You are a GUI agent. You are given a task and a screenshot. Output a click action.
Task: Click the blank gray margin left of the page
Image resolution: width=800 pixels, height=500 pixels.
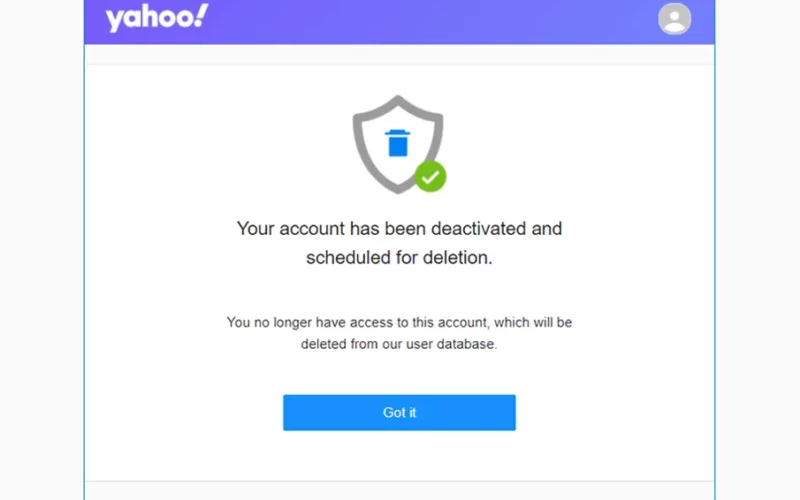point(42,250)
